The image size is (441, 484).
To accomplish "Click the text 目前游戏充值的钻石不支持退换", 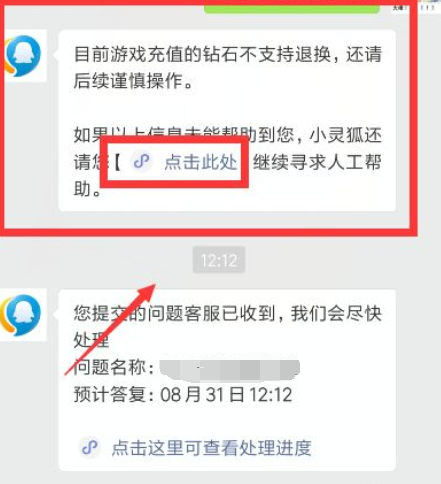I will (202, 54).
